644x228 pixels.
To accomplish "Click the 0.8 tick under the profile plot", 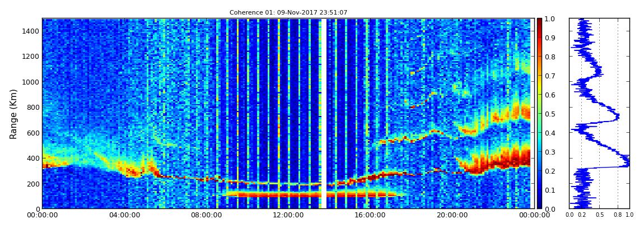I will pyautogui.click(x=618, y=215).
